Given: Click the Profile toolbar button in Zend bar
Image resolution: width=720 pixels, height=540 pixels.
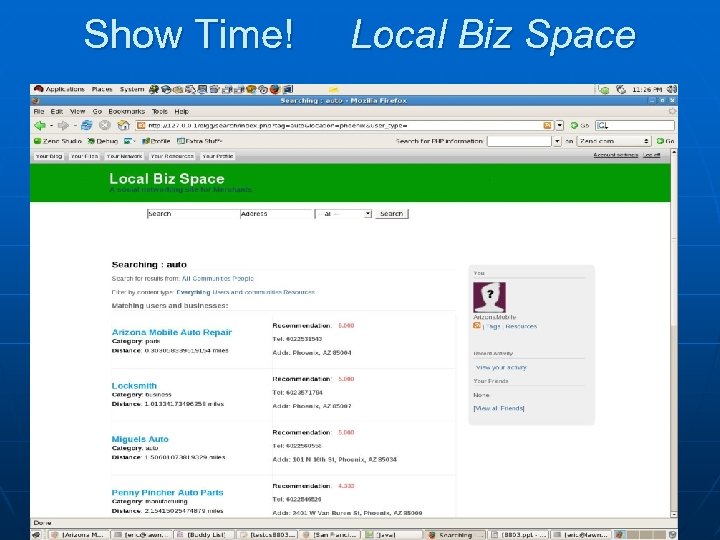Looking at the screenshot, I should 156,141.
